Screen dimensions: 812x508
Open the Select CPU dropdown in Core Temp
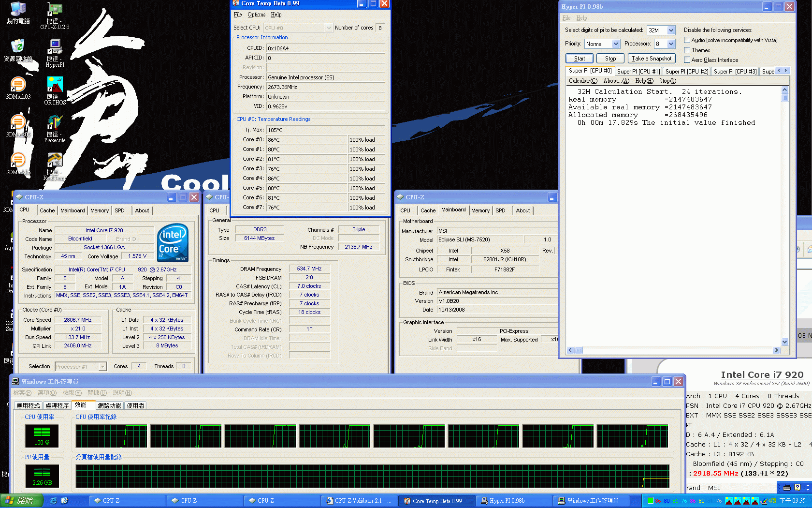pos(329,28)
